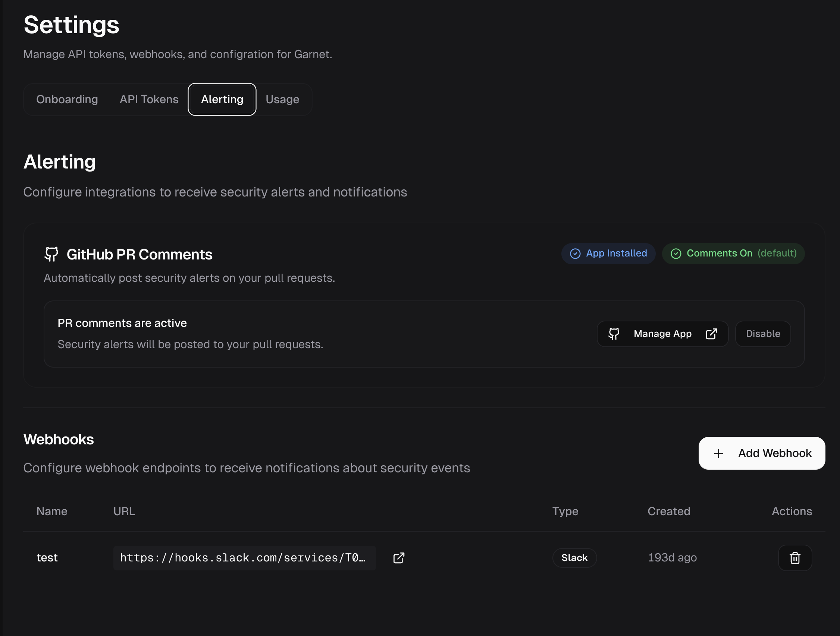The width and height of the screenshot is (840, 636).
Task: Open the API Tokens tab
Action: tap(149, 100)
